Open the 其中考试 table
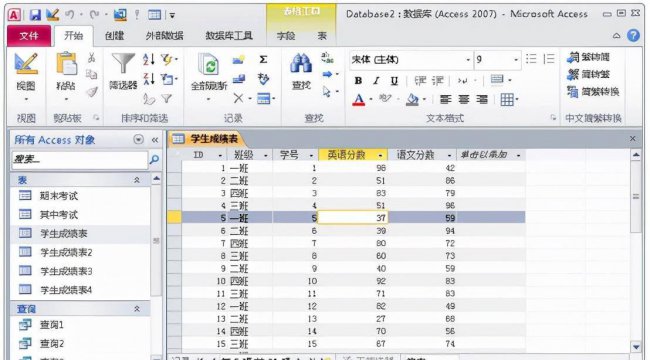Image resolution: width=650 pixels, height=360 pixels. pyautogui.click(x=58, y=214)
